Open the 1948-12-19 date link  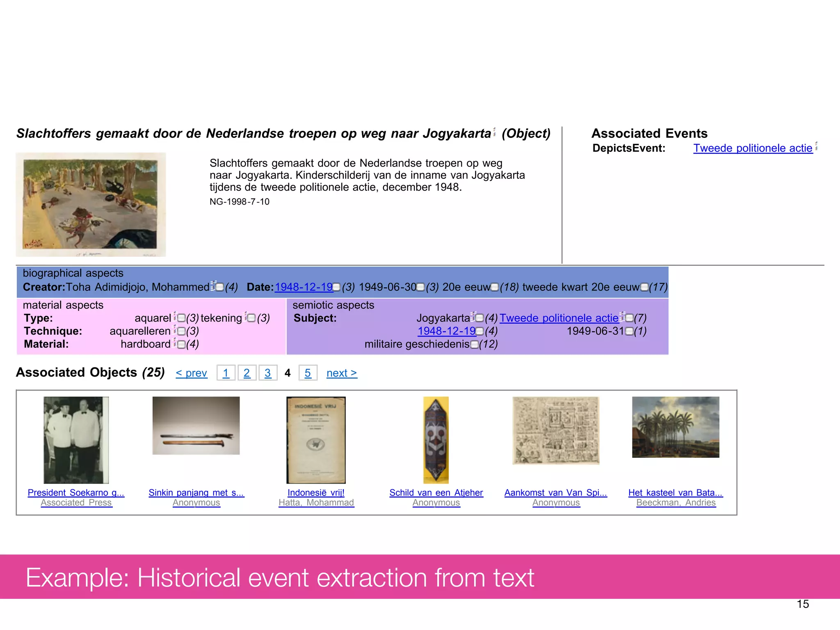click(304, 287)
